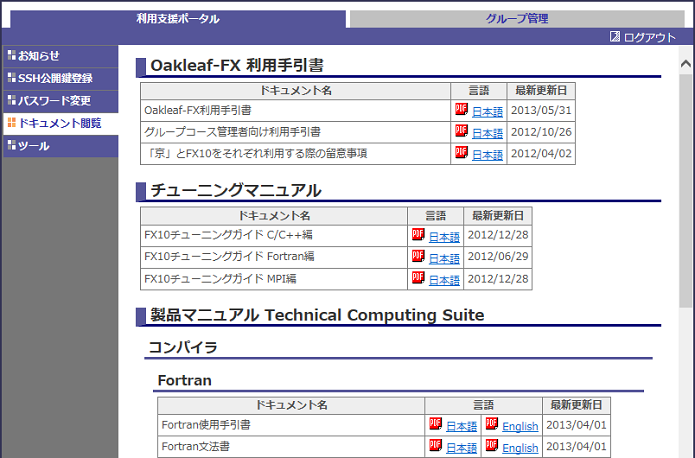Click Fortran文法書 document name cell
This screenshot has width=695, height=458.
291,446
